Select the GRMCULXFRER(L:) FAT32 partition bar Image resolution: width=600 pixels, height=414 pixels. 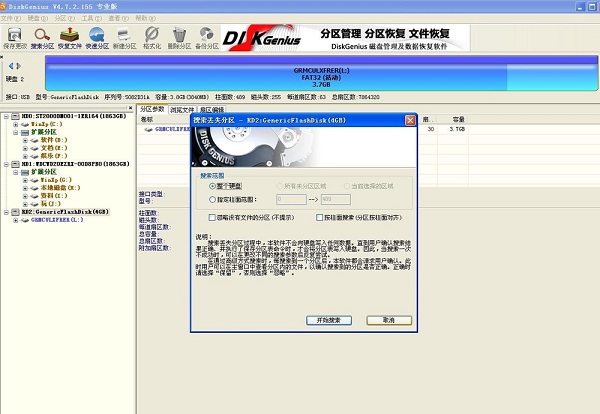point(321,77)
